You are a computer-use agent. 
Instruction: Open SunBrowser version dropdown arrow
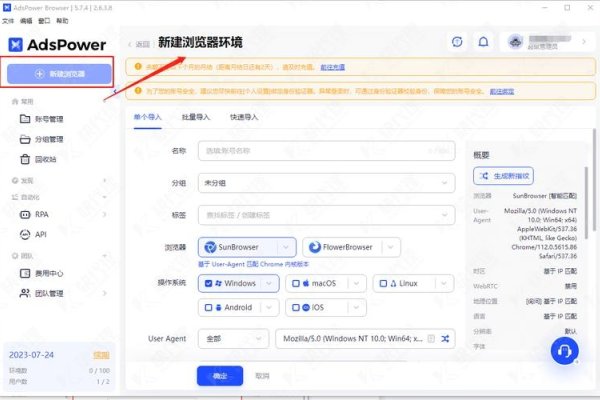pos(286,247)
